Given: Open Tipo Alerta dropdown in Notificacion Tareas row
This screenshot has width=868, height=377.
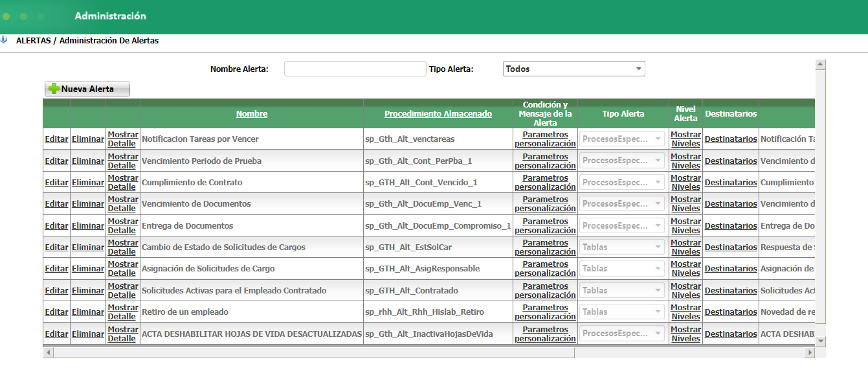Looking at the screenshot, I should (x=622, y=139).
